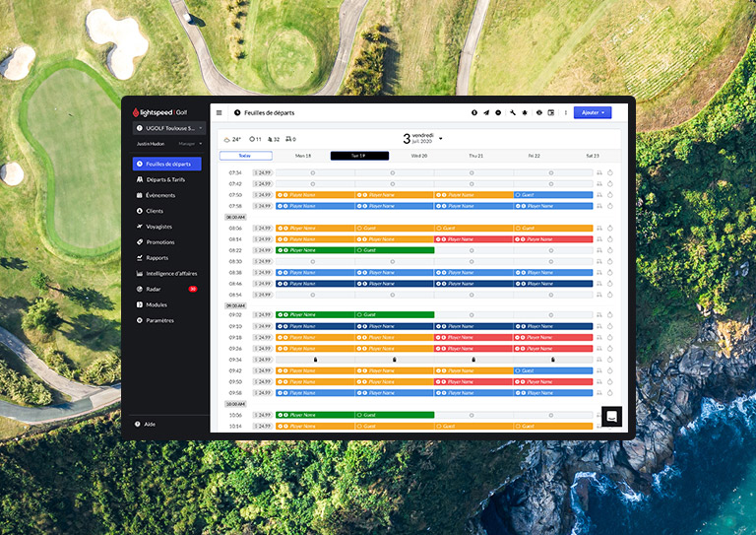Screen dimensions: 756x535
Task: Click the cart icon on the 07:34 row
Action: click(598, 172)
